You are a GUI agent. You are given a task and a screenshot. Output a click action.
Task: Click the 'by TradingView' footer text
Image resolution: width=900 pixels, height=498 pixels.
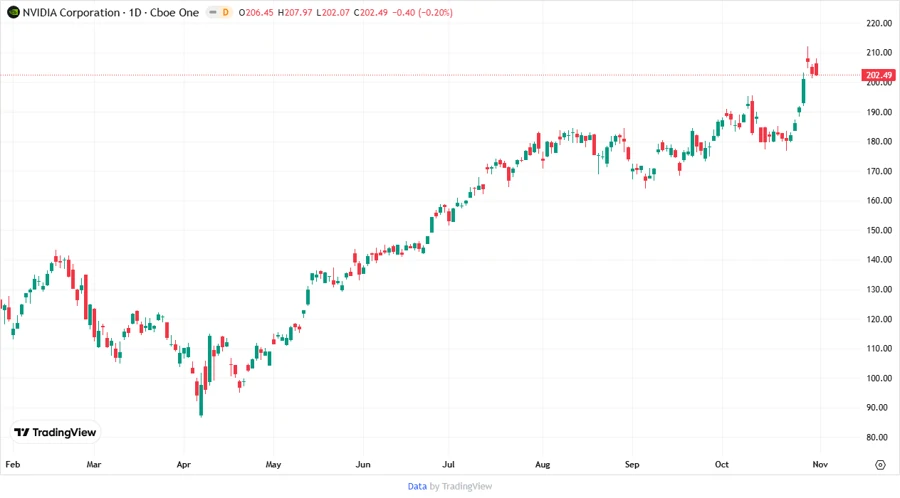coord(461,486)
